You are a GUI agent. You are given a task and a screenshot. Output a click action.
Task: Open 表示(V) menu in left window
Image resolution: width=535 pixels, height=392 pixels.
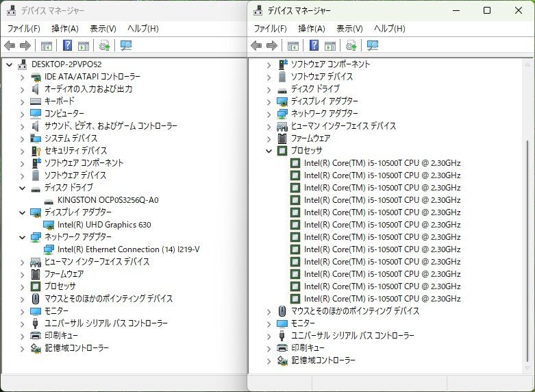pos(103,29)
